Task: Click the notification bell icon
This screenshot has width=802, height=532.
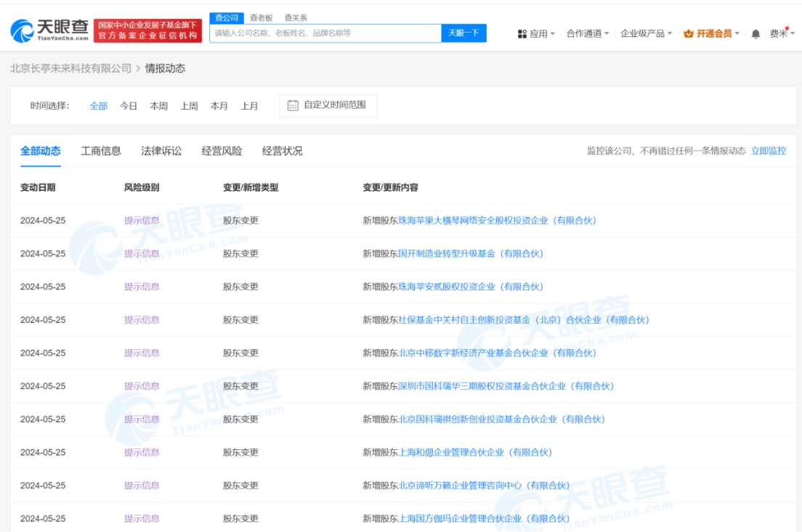Action: pos(754,33)
